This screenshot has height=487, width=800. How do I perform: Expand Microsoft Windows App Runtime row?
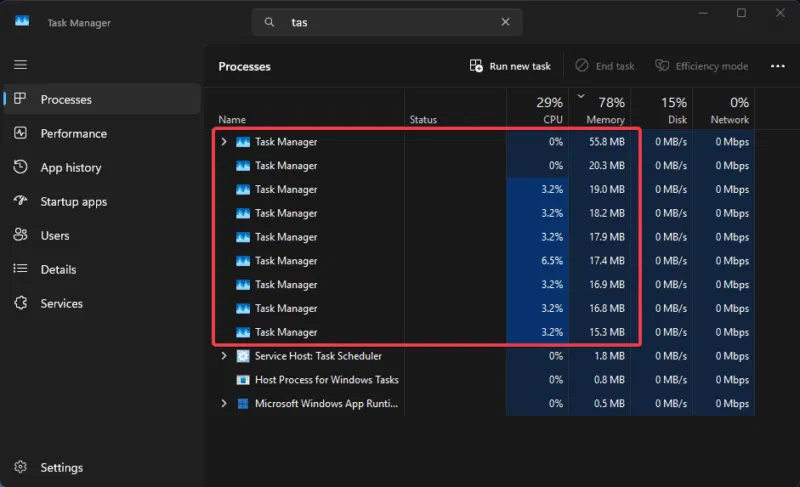[x=223, y=403]
